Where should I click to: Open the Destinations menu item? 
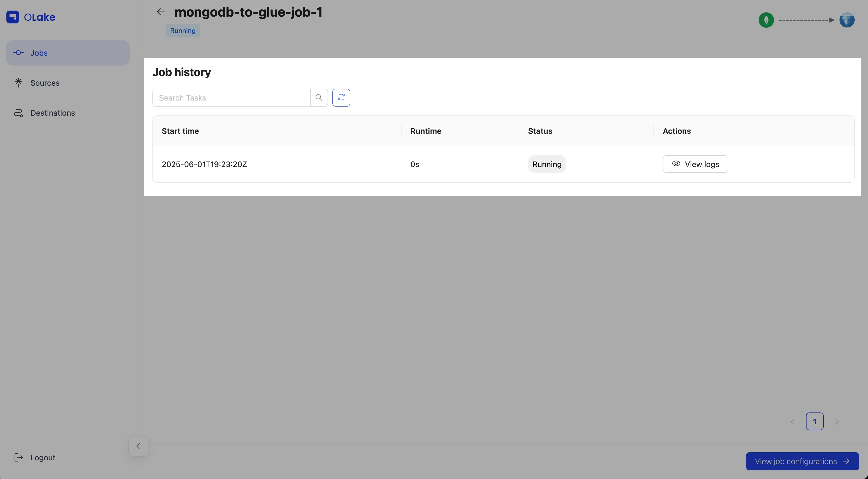tap(53, 113)
